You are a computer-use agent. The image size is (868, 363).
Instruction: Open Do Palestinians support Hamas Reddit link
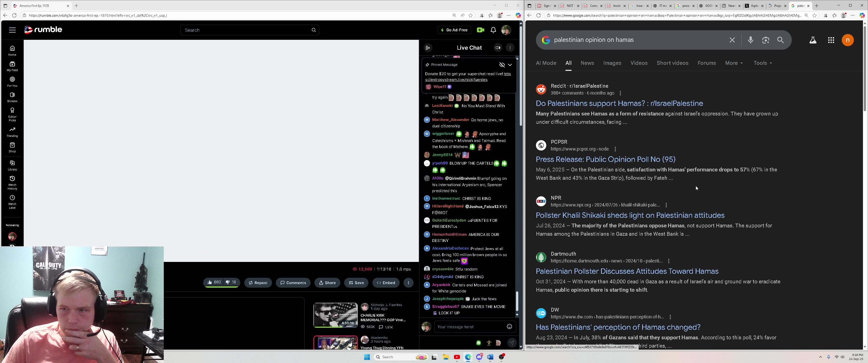[x=619, y=103]
